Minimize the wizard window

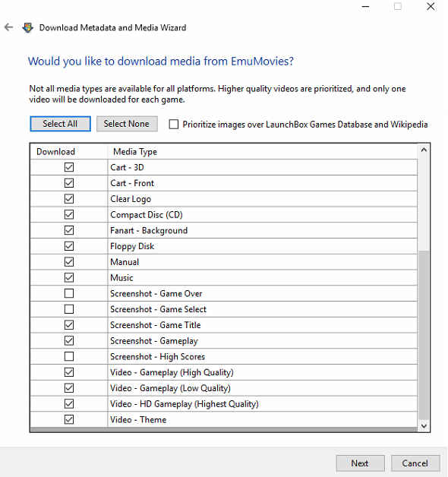click(365, 6)
